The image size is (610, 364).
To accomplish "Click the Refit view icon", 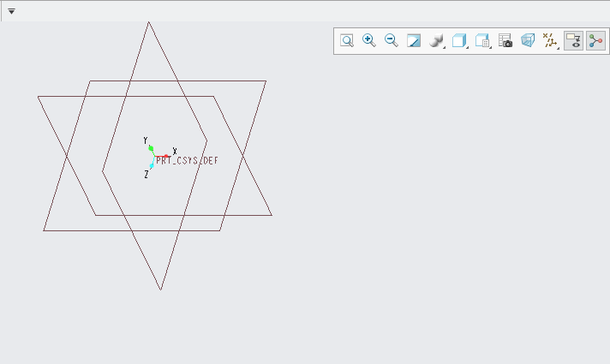I will (347, 41).
